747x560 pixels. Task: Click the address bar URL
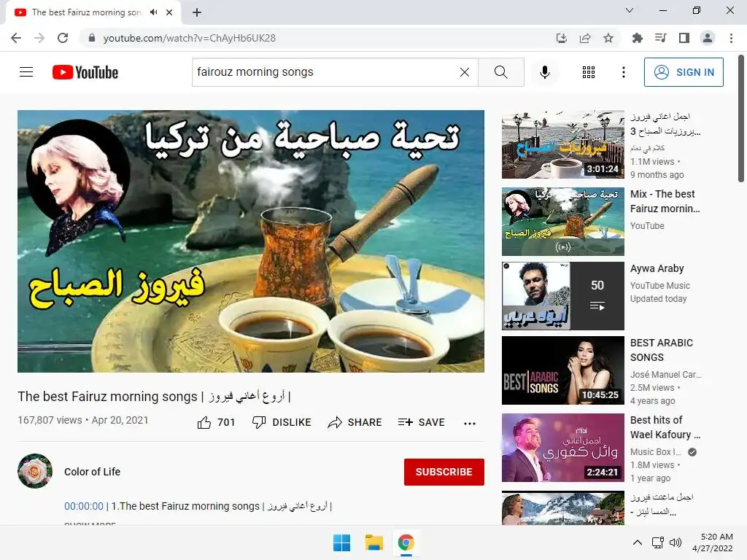point(190,38)
